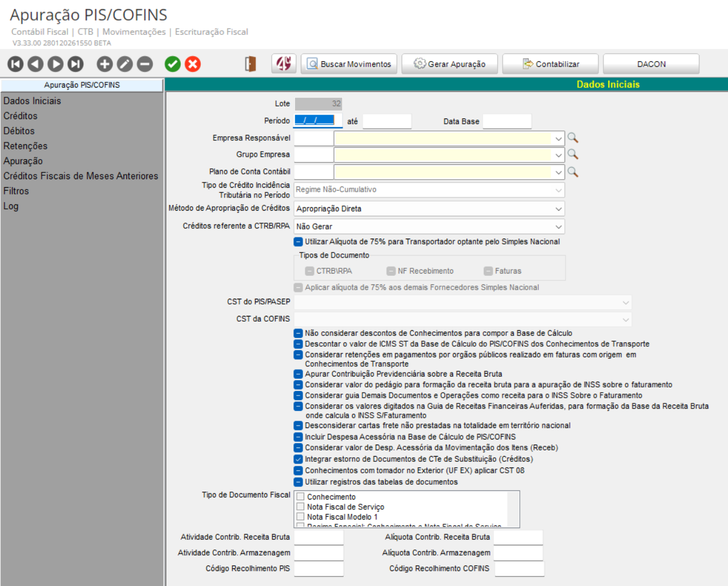Exit via door icon
728x586 pixels.
(x=250, y=64)
